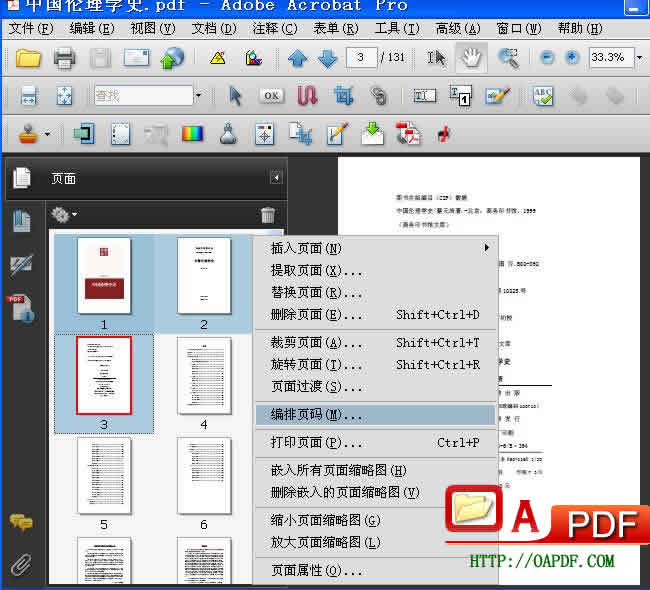Click the globe upload icon
The width and height of the screenshot is (650, 590).
172,58
